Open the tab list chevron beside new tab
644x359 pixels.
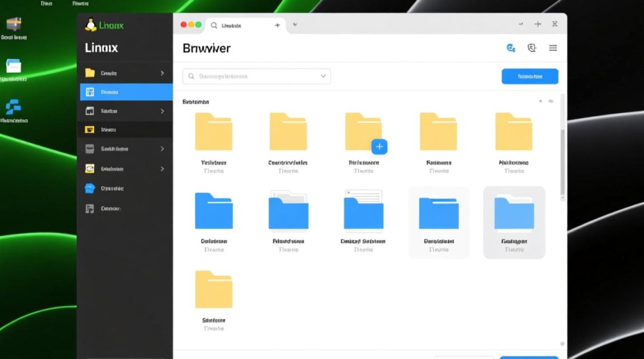(x=295, y=25)
